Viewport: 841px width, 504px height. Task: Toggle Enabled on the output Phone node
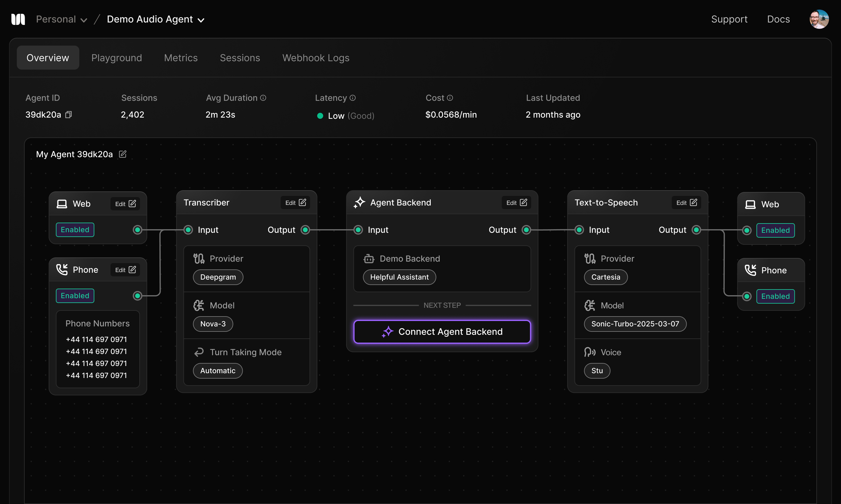click(x=776, y=296)
